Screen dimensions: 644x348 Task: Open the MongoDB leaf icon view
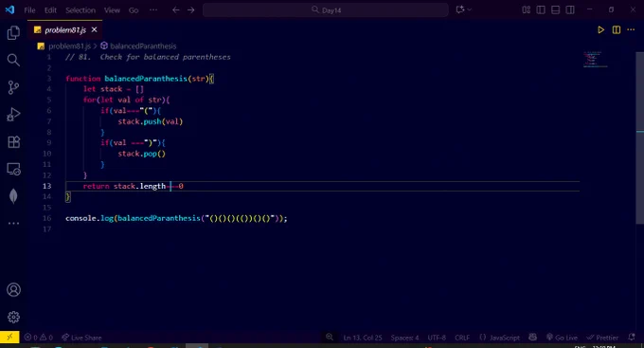point(13,196)
